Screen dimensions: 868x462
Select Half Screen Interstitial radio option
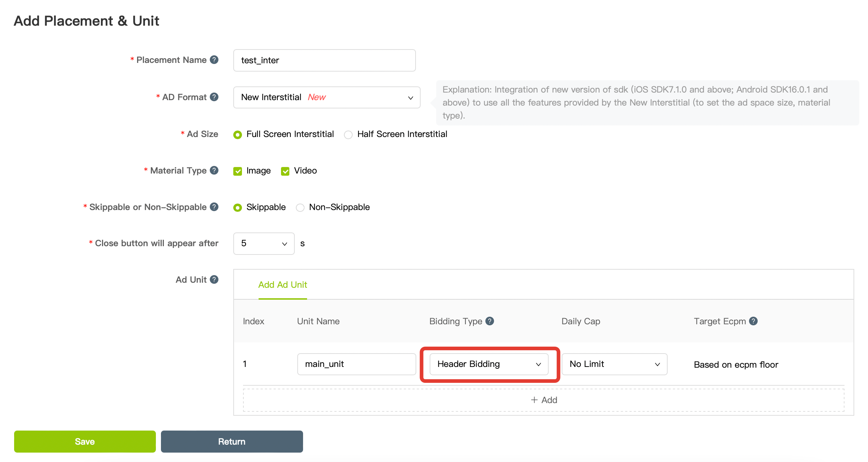(348, 135)
